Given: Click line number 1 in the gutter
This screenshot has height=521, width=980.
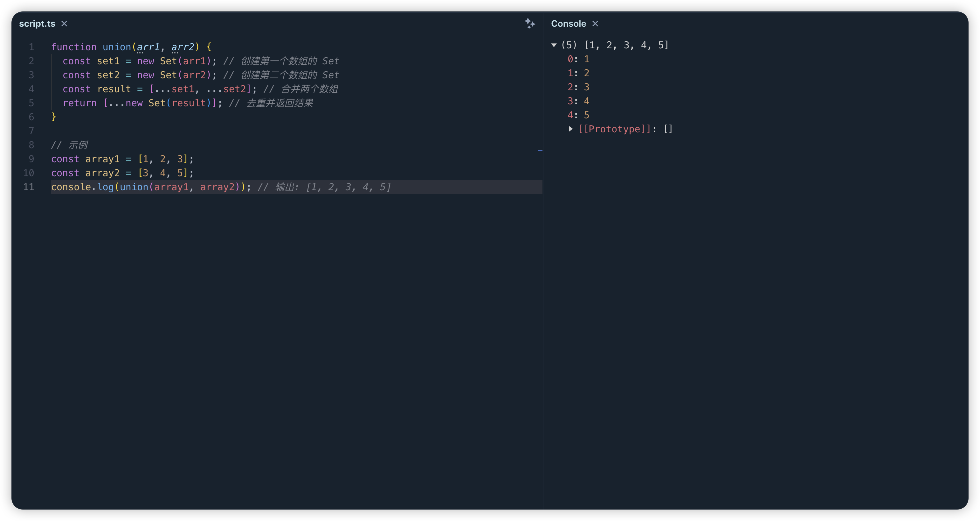Looking at the screenshot, I should [31, 47].
